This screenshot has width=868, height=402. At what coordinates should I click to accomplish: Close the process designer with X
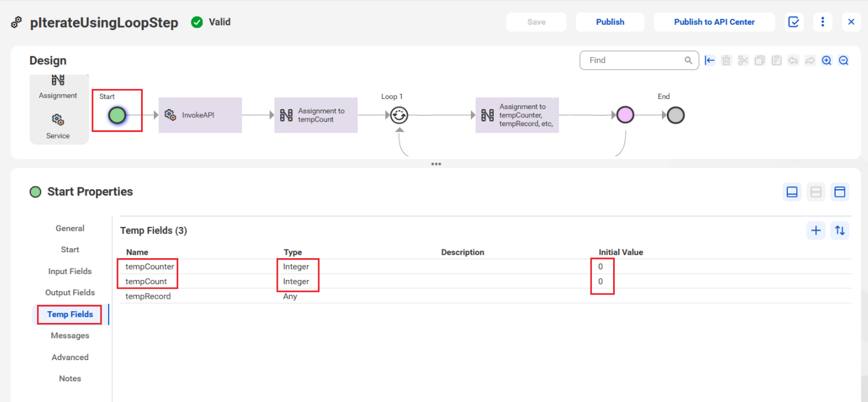click(851, 22)
